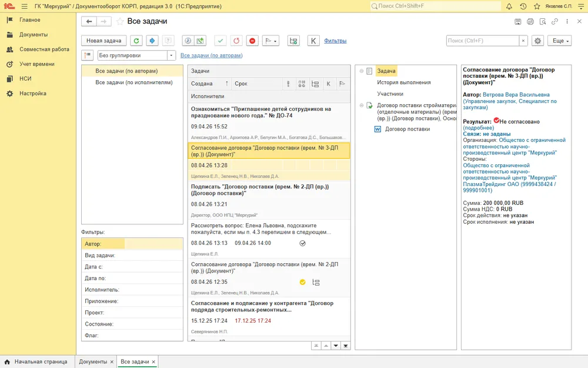
Task: Collapse the Задача tree node
Action: point(362,71)
